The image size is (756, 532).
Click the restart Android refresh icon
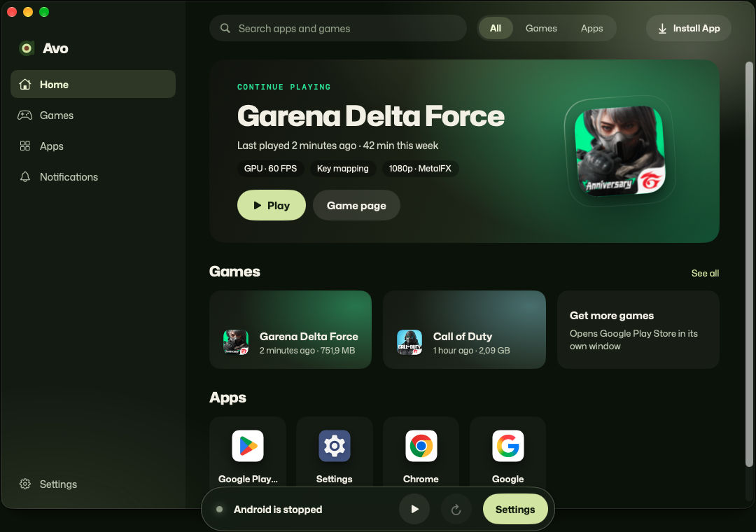click(456, 509)
